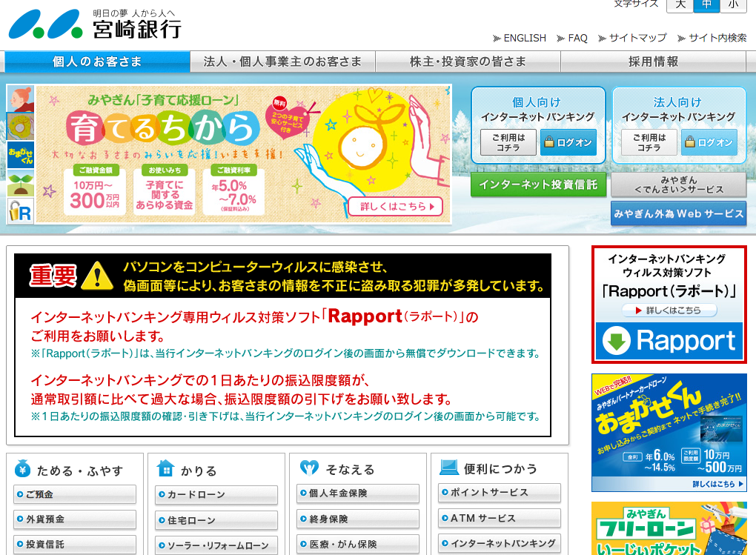
Task: Click the そなえる heart hands icon
Action: point(309,468)
